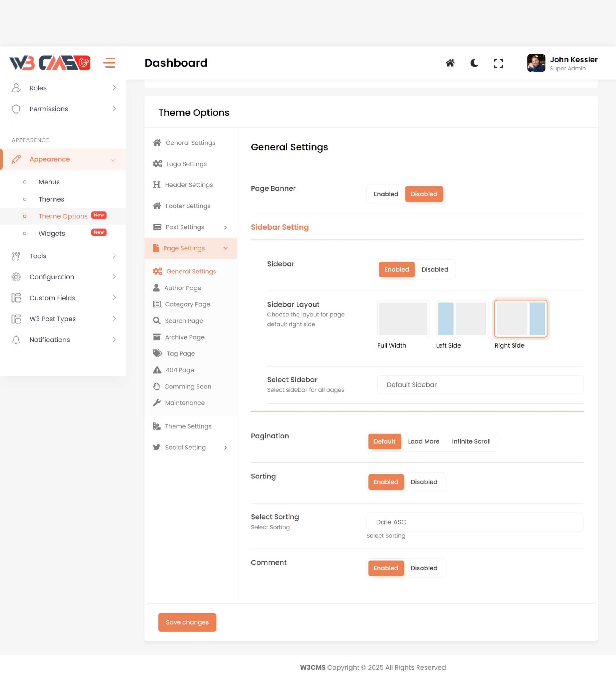
Task: Open the Select Sidebar dropdown
Action: point(480,385)
